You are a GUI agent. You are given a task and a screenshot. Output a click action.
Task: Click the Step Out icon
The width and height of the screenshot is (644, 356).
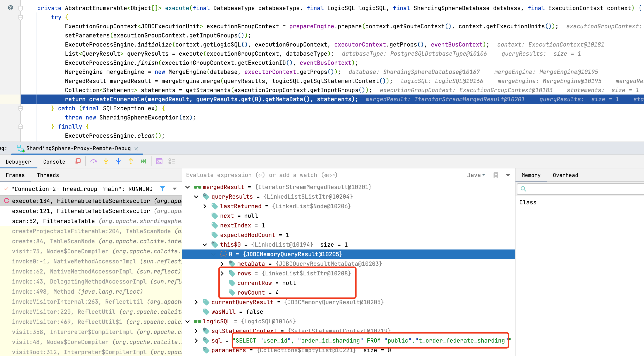(x=131, y=161)
